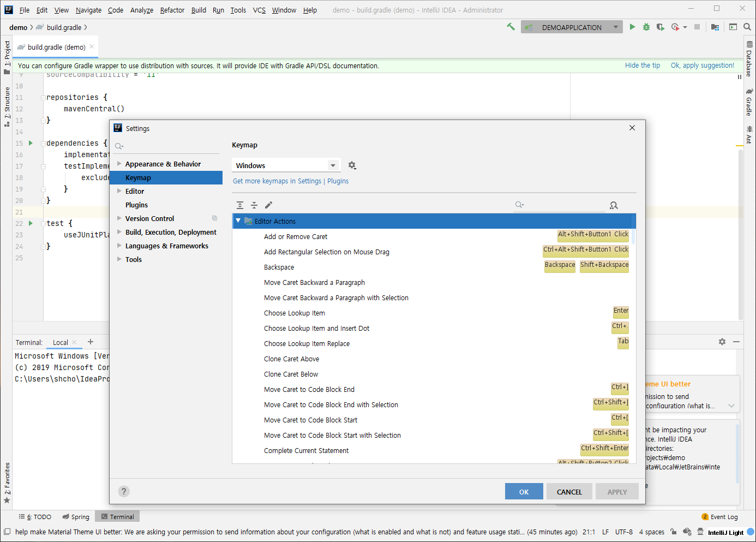
Task: Expand Build, Execution, Deployment node
Action: click(119, 231)
